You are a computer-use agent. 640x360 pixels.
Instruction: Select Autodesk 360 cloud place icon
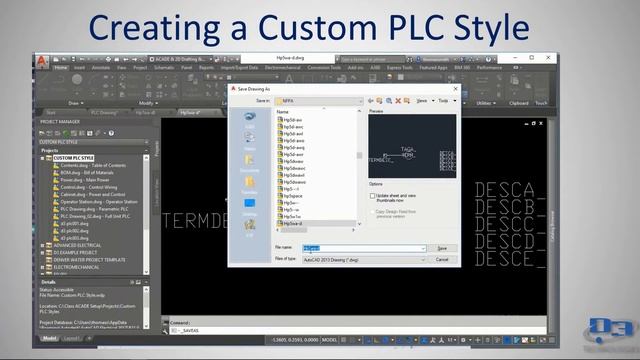click(x=249, y=117)
